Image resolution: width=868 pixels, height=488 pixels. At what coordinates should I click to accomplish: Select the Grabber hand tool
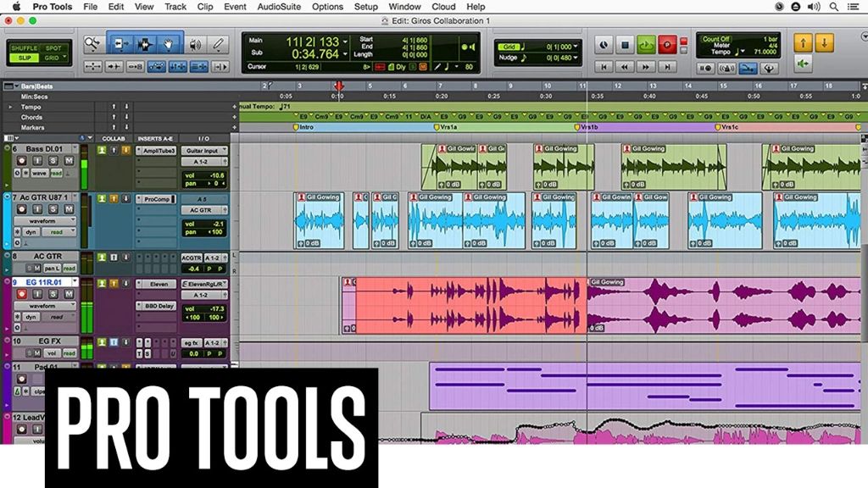click(169, 44)
